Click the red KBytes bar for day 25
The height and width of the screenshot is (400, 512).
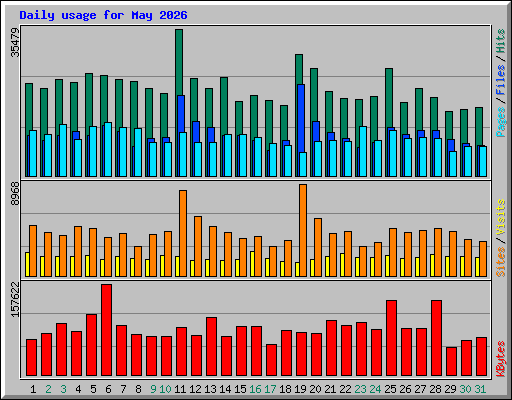pos(391,338)
